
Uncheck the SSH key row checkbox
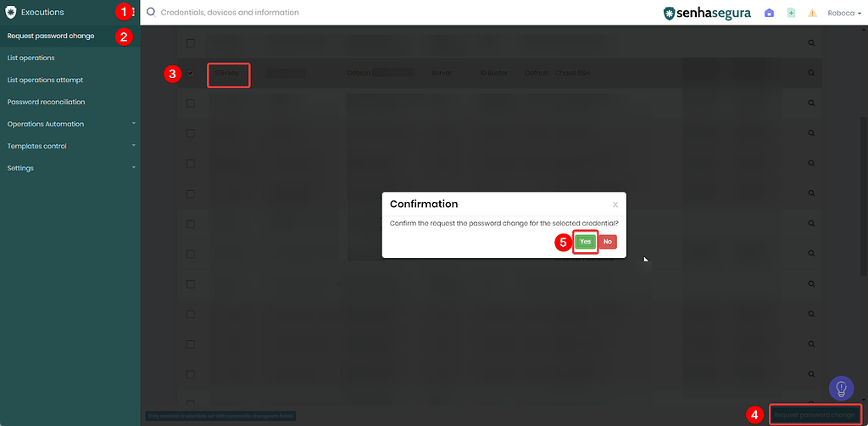click(190, 73)
